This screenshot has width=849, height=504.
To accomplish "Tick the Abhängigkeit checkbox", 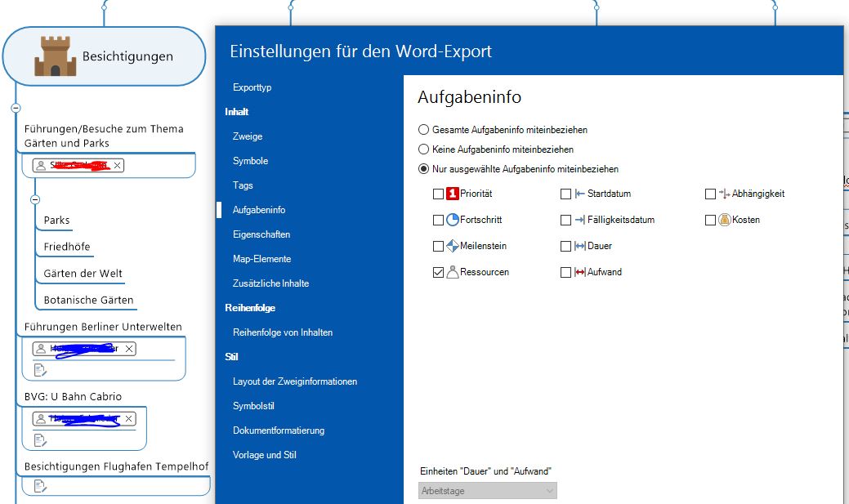I will click(710, 194).
